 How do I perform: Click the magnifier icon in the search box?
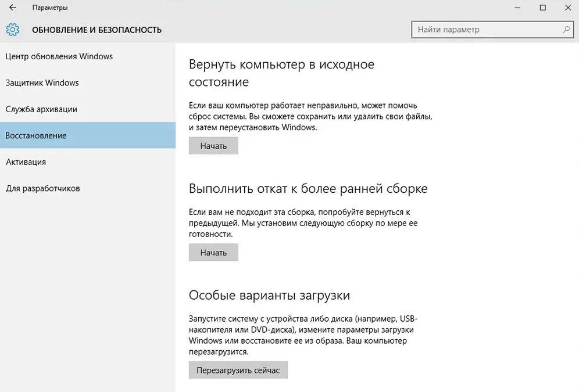coord(566,30)
